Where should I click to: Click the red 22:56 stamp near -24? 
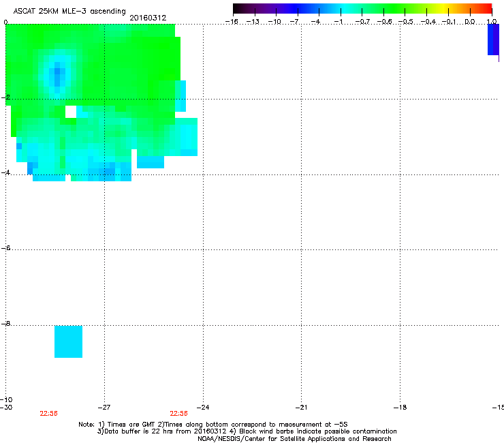[178, 414]
